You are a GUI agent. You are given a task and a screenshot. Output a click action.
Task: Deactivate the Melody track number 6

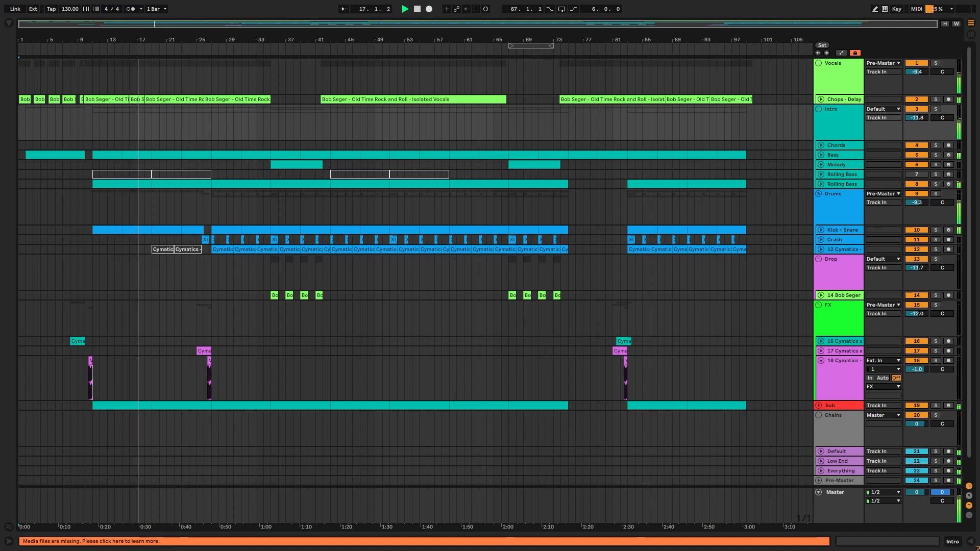[916, 165]
